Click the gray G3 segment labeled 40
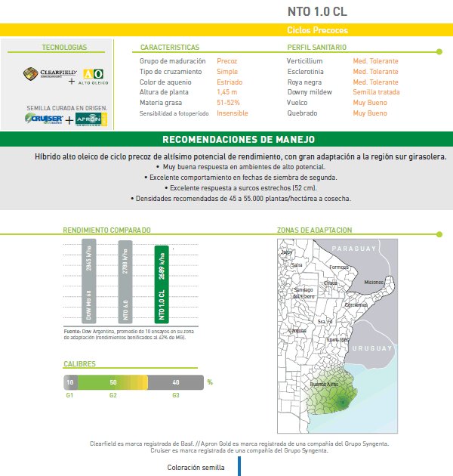The image size is (453, 476). pyautogui.click(x=176, y=382)
